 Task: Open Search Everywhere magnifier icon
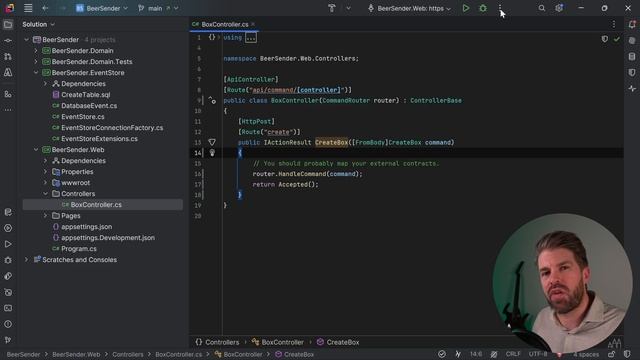click(541, 8)
